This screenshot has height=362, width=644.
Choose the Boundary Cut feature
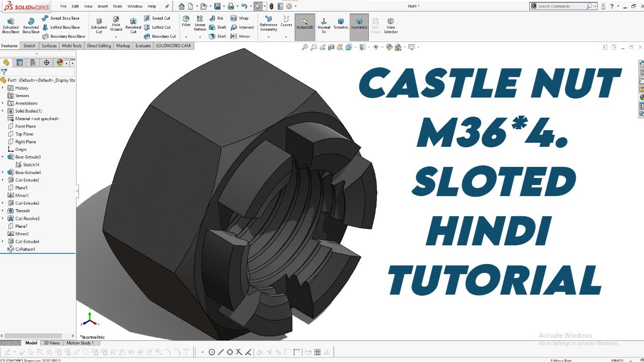pyautogui.click(x=160, y=36)
